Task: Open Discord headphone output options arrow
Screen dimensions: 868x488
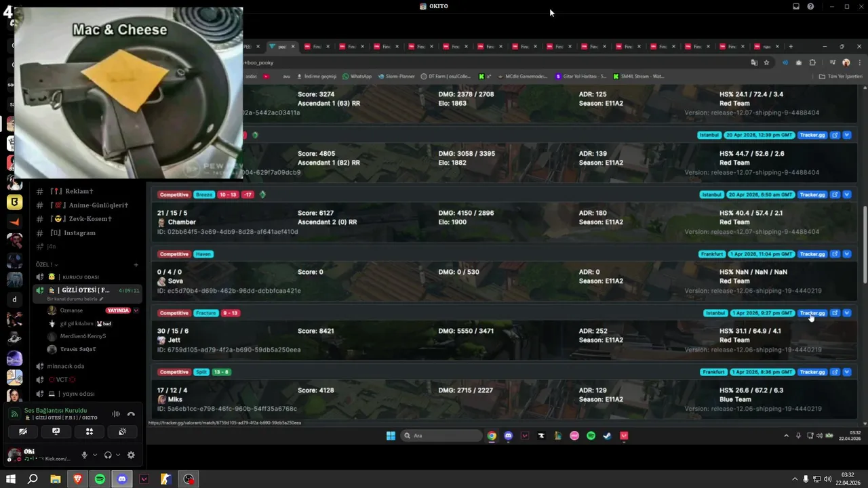Action: (118, 455)
